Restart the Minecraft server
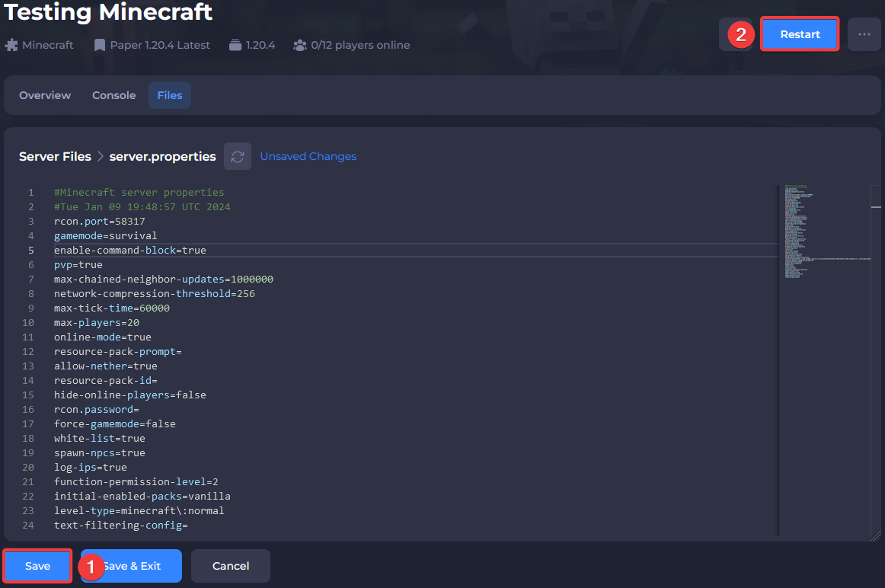The image size is (885, 588). coord(800,34)
